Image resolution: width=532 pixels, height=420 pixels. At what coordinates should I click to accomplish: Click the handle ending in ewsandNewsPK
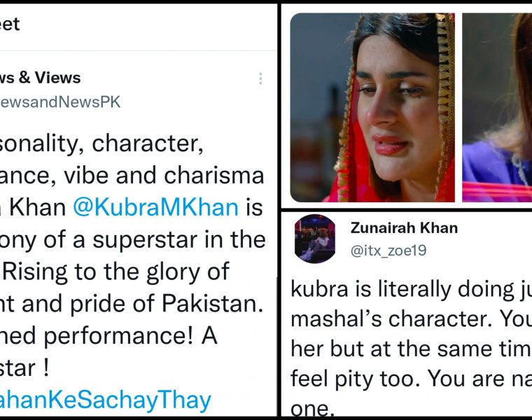click(60, 101)
